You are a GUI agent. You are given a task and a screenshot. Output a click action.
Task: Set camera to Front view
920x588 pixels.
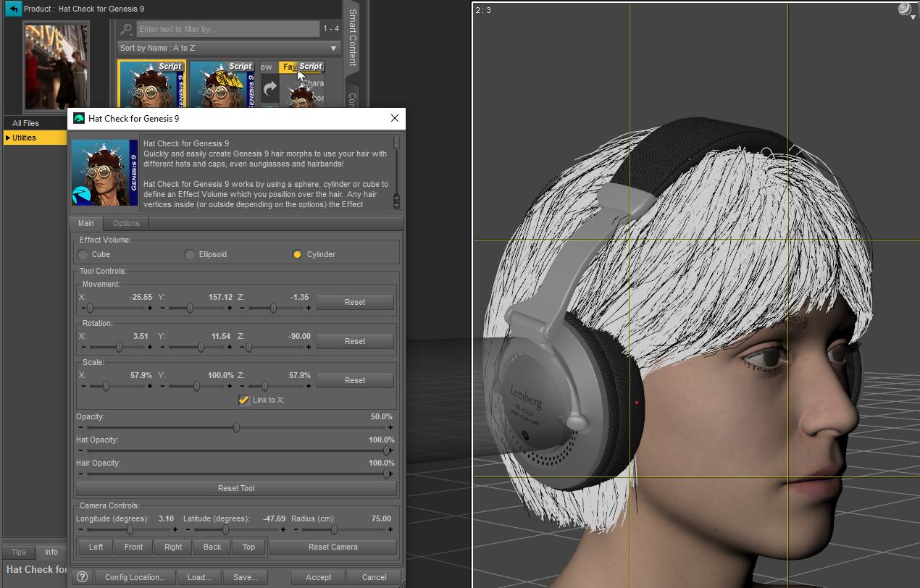pos(134,547)
